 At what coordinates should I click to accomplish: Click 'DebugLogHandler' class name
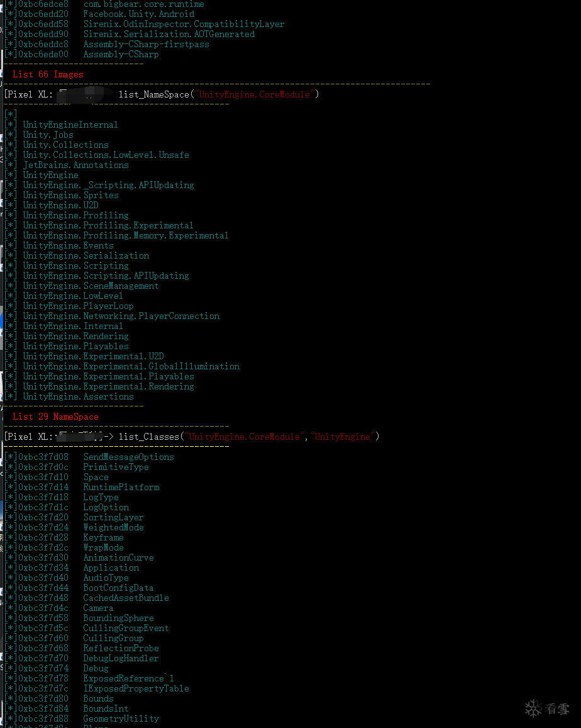pyautogui.click(x=121, y=658)
